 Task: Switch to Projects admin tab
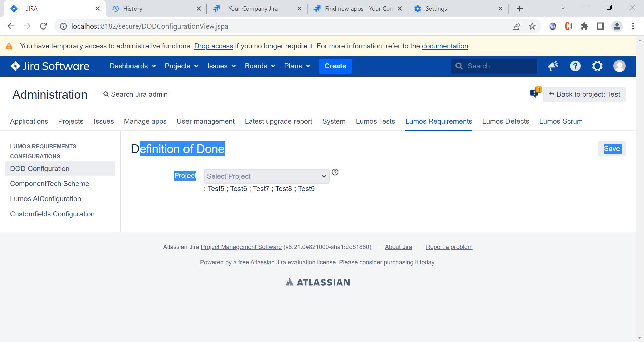click(x=71, y=121)
